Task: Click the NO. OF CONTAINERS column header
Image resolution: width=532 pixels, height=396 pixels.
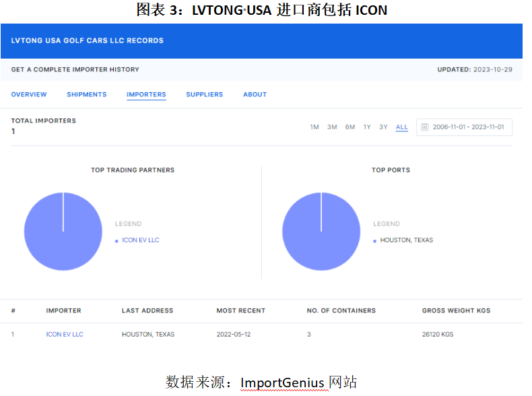Action: [341, 310]
